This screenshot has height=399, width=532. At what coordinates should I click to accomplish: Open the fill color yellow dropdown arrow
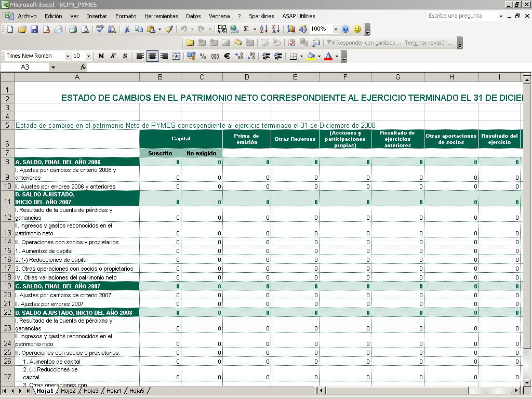coord(319,56)
